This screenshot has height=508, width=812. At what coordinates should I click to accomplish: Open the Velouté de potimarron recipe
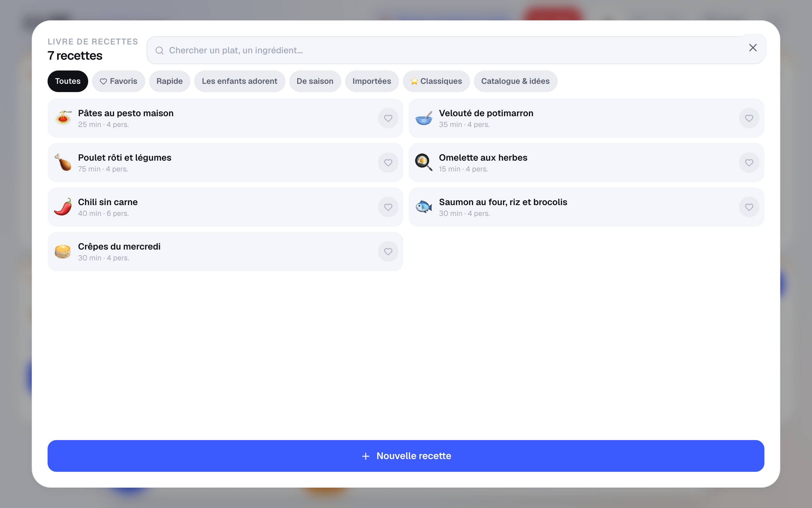pos(586,118)
